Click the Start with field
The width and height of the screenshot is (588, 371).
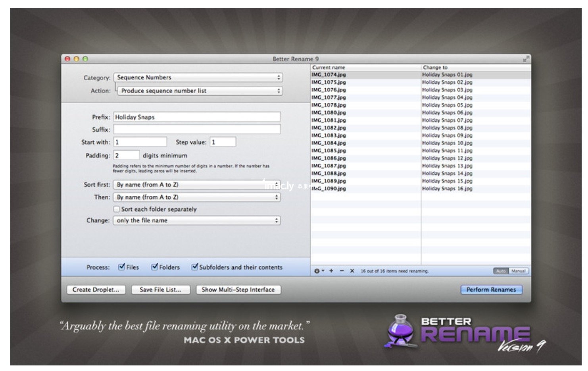(140, 142)
